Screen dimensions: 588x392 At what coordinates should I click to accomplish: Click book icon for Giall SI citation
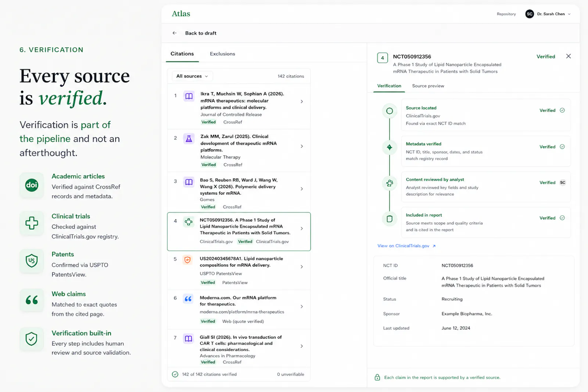point(189,338)
